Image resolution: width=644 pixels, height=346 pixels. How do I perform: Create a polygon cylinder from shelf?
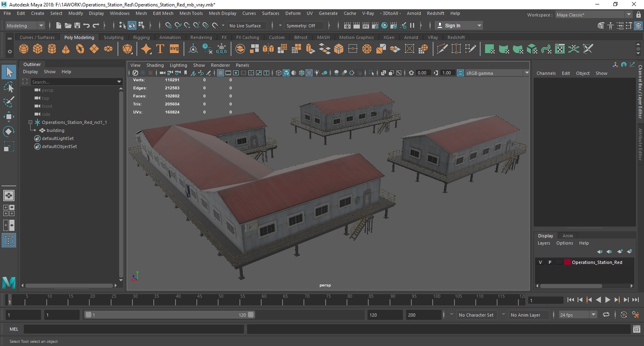52,49
